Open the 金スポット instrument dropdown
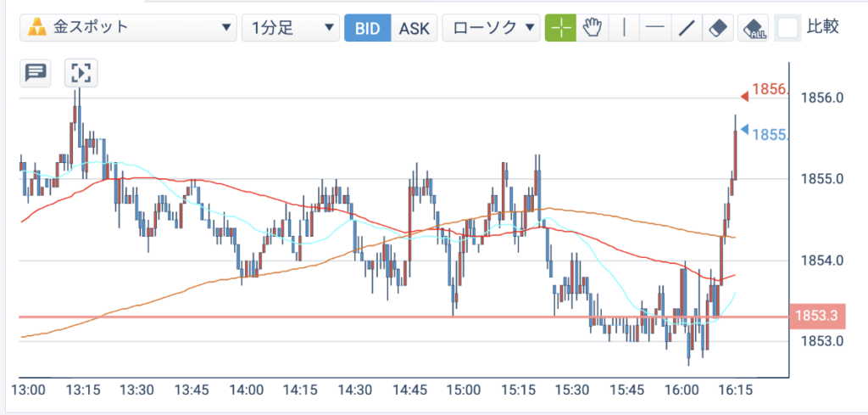 128,28
